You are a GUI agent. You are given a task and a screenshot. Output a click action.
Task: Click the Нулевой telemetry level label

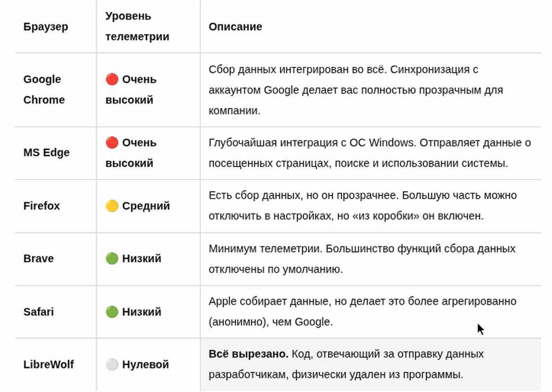tap(145, 364)
